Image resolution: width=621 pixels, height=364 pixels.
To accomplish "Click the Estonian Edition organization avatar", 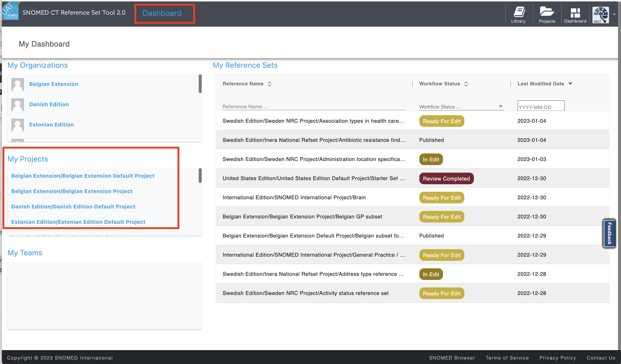I will (17, 125).
